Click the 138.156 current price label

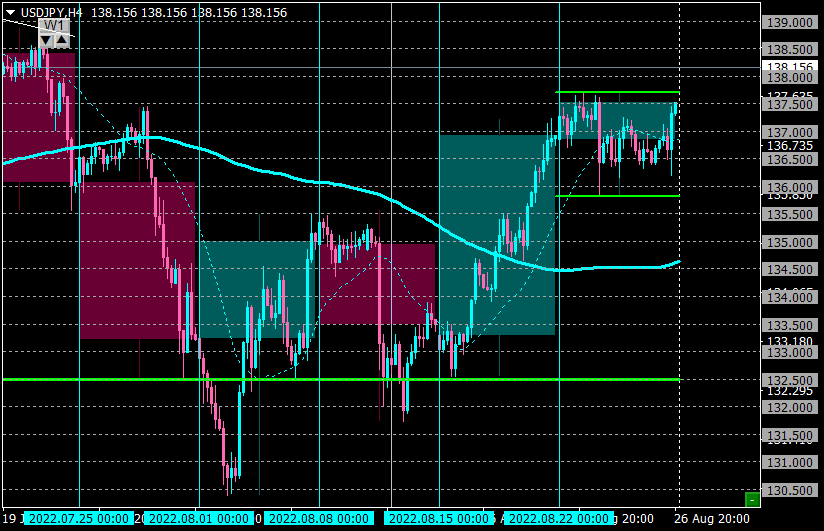click(790, 66)
